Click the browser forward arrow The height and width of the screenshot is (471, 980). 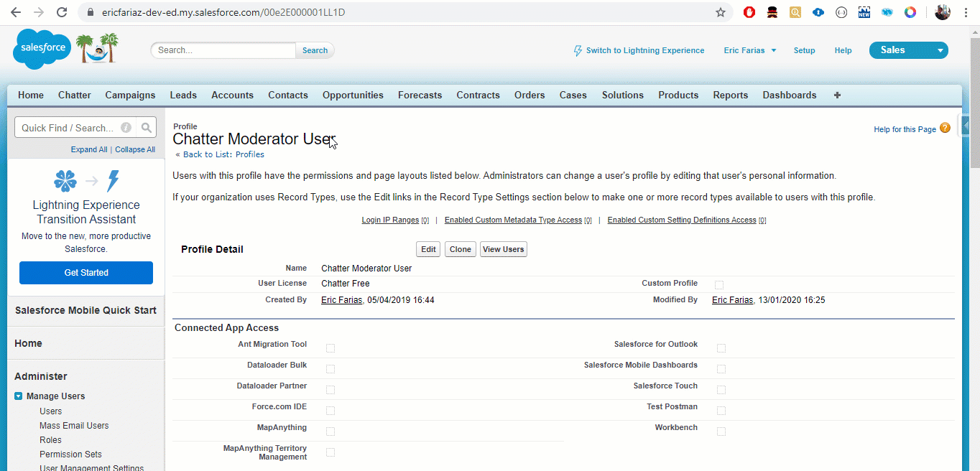[x=38, y=12]
